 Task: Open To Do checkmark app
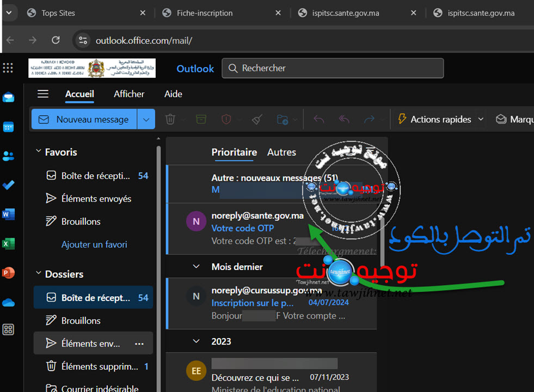(x=8, y=185)
